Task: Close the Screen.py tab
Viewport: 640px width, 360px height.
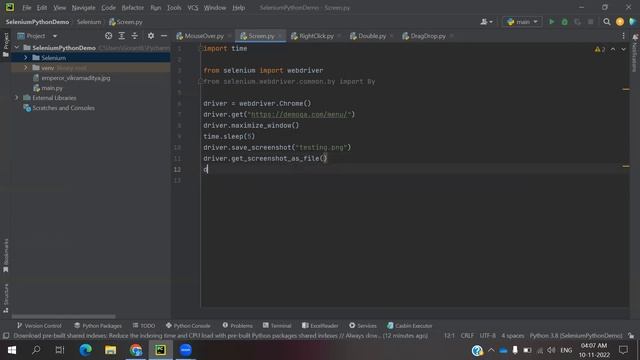Action: [280, 36]
